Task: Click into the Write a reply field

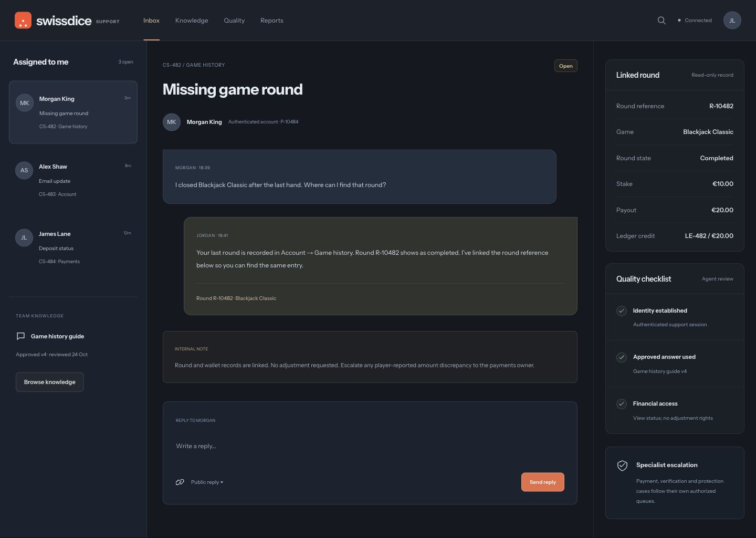Action: pyautogui.click(x=370, y=446)
